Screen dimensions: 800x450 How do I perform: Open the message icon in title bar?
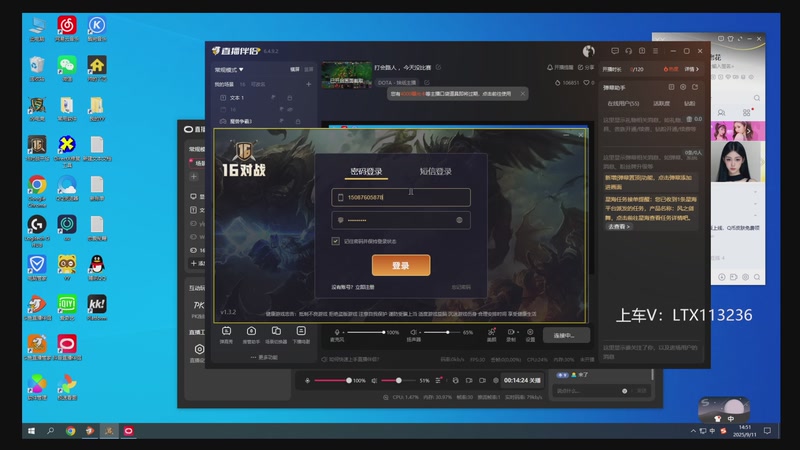[x=615, y=51]
